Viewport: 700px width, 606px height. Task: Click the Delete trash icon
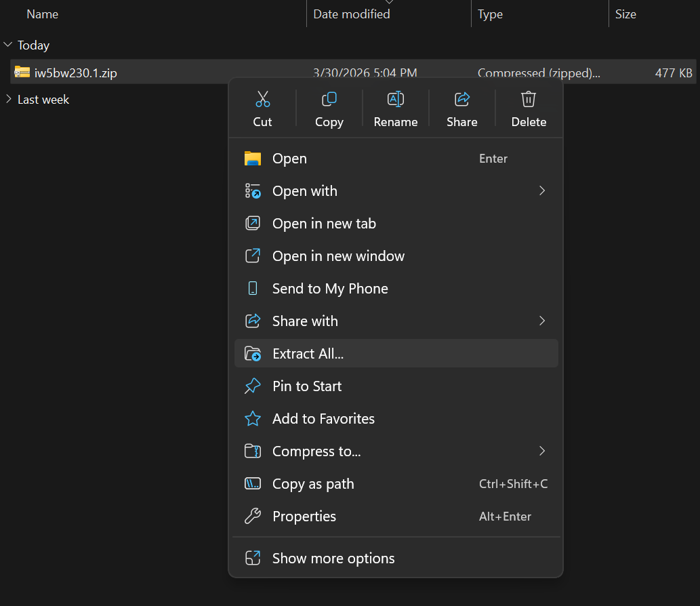(529, 100)
